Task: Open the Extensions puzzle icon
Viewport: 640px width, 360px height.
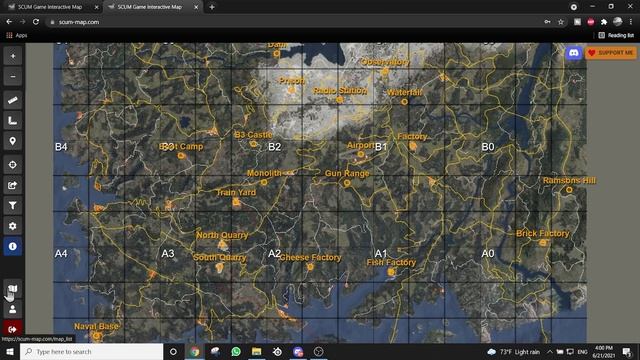Action: click(x=604, y=22)
